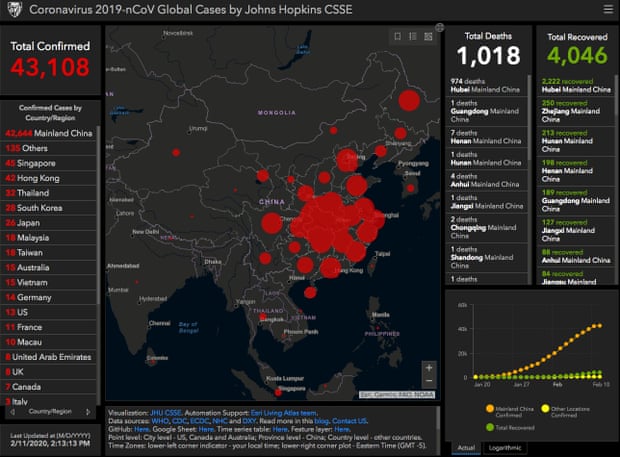Screen dimensions: 620x457
Task: Show the map legend list icon
Action: click(413, 37)
